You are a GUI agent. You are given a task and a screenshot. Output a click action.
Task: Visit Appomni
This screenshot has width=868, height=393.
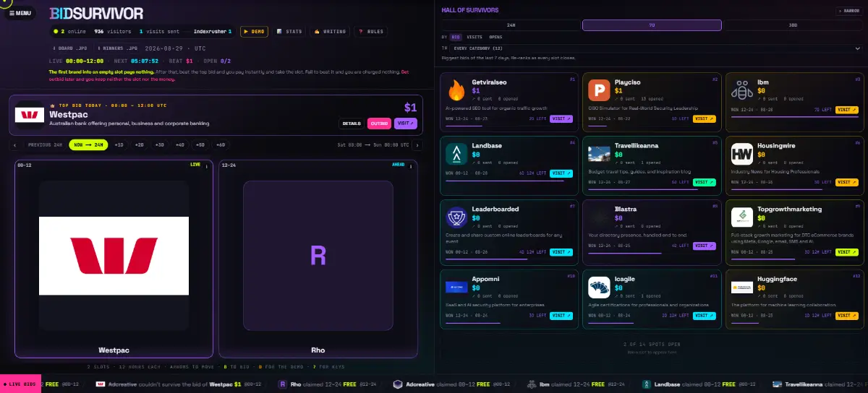pos(561,316)
